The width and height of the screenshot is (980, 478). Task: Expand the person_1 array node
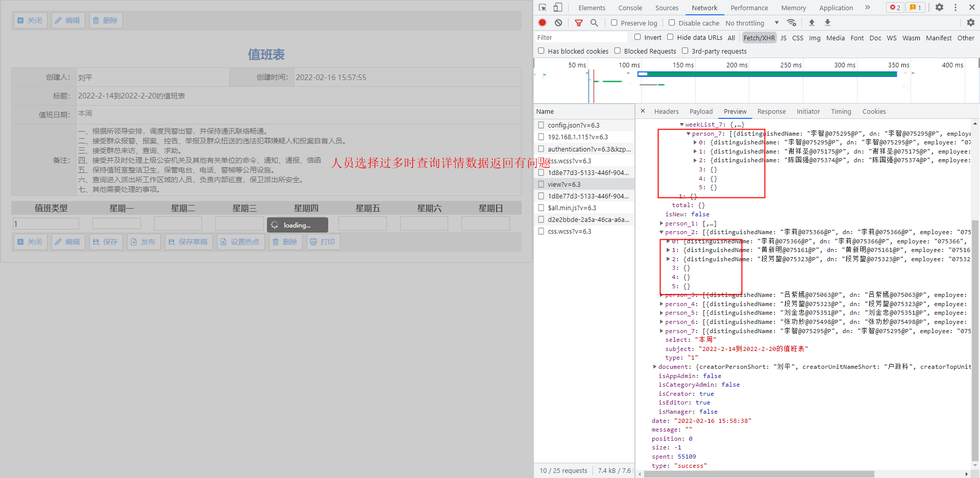[x=661, y=223]
